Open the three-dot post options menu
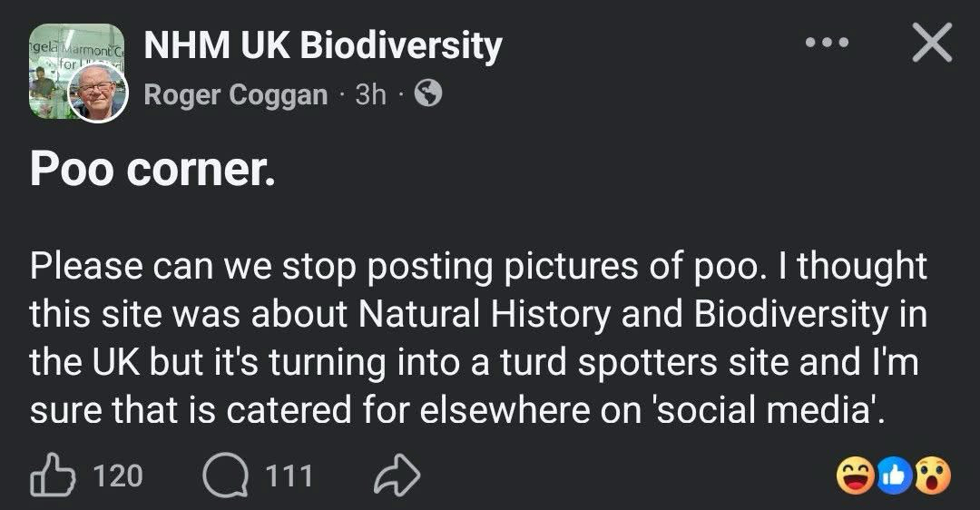The width and height of the screenshot is (980, 510). tap(828, 43)
